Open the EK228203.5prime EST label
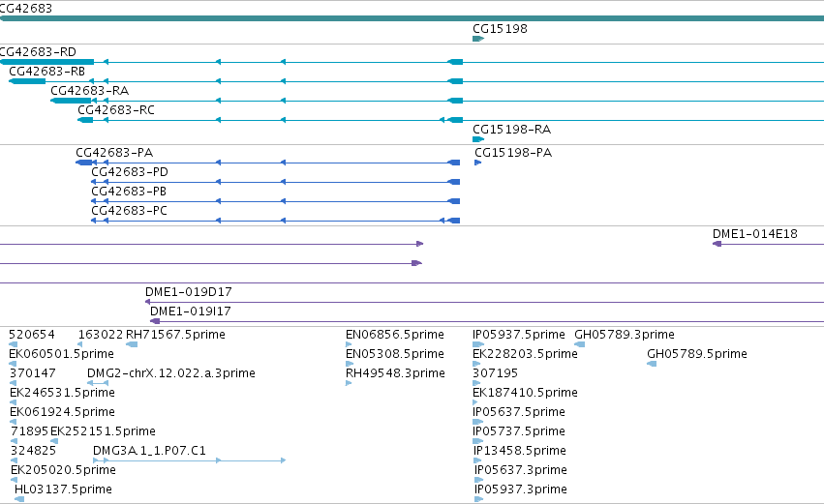 (525, 354)
